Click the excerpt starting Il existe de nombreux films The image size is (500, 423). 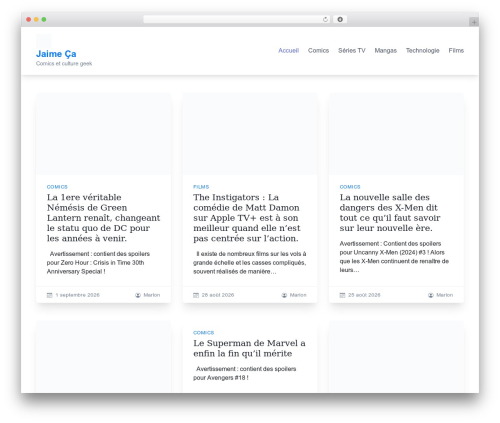[x=250, y=263]
